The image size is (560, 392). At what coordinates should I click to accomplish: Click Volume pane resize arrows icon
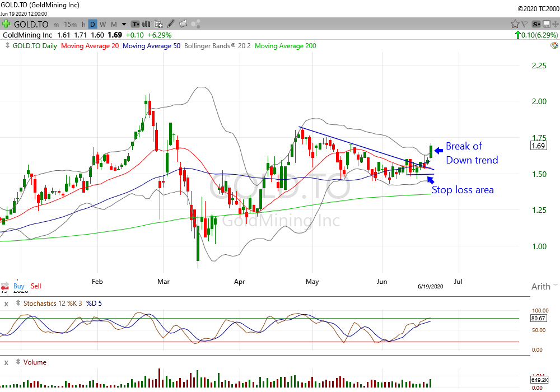pos(18,362)
